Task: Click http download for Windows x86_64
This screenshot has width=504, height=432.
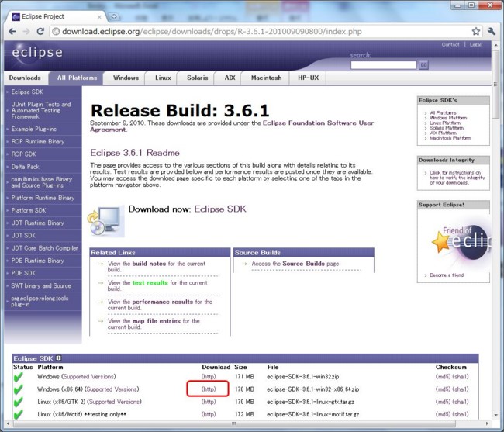Action: tap(209, 389)
